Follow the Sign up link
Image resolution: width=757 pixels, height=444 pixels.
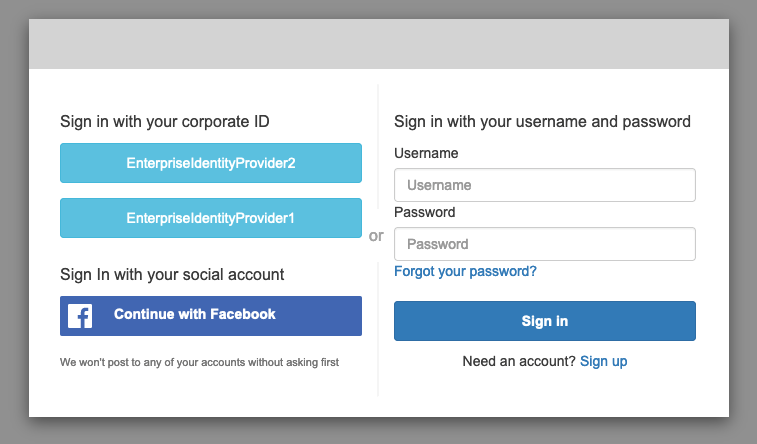(603, 361)
